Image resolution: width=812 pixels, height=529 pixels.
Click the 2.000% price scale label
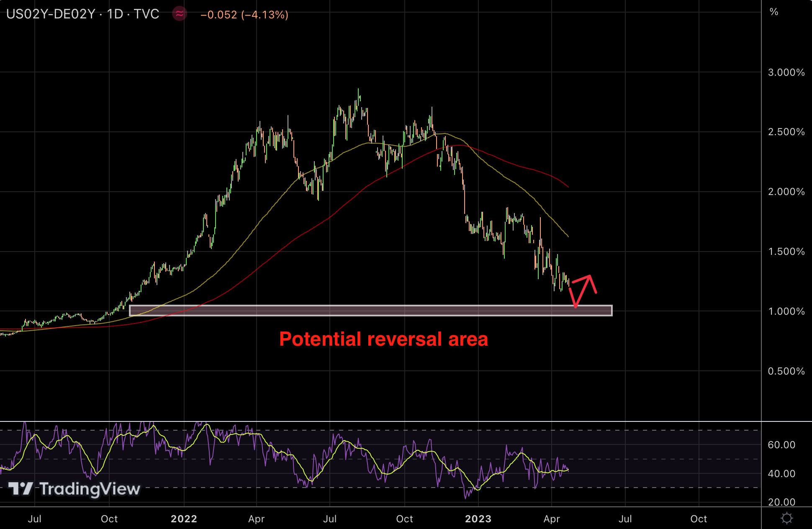tap(786, 192)
